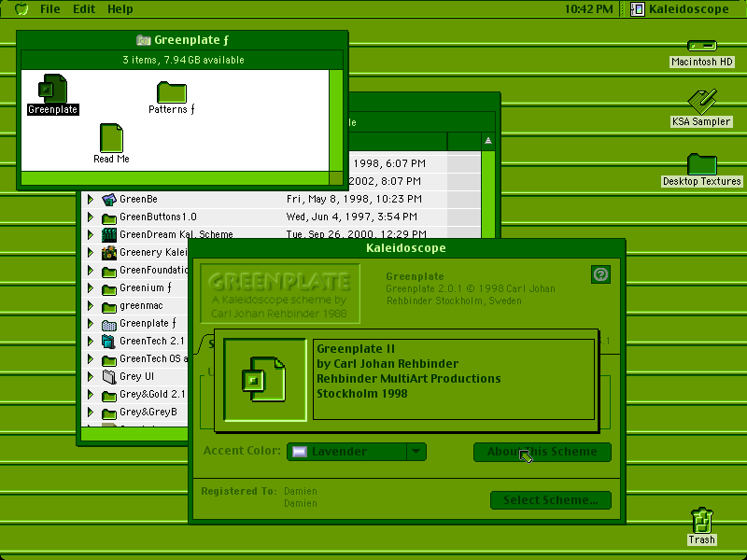Select the KSA Sampler desktop icon
Viewport: 747px width, 560px height.
pos(702,101)
